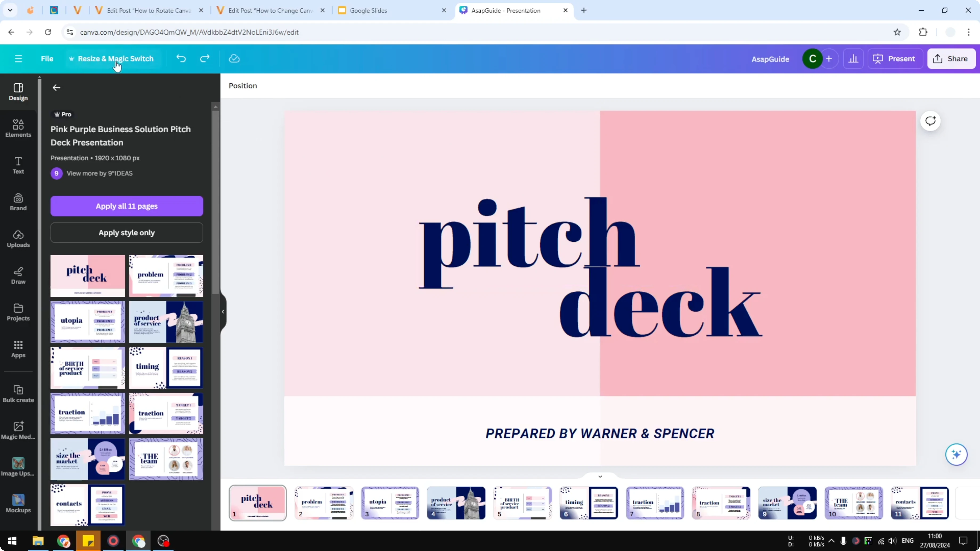Open Resize & Magic Switch menu

112,59
